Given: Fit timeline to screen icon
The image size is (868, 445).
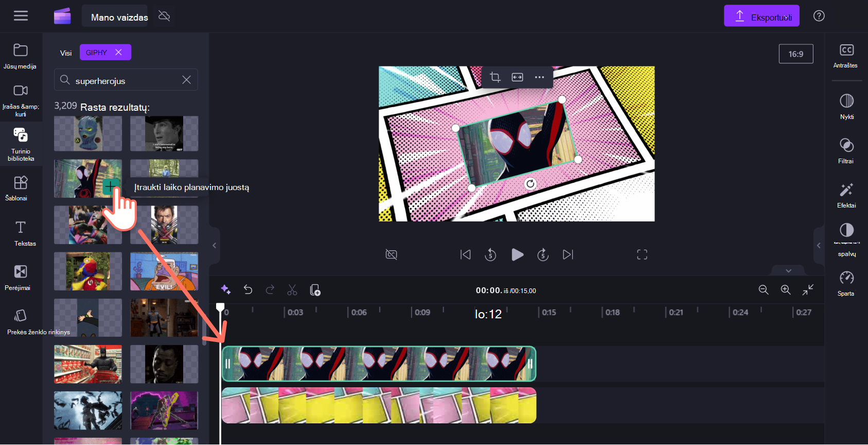Looking at the screenshot, I should pyautogui.click(x=808, y=290).
